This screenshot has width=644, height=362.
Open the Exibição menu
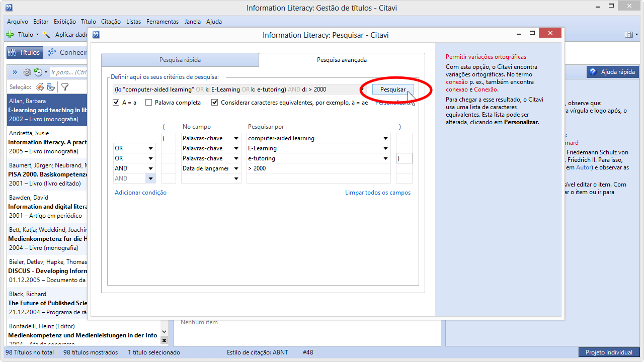coord(65,22)
